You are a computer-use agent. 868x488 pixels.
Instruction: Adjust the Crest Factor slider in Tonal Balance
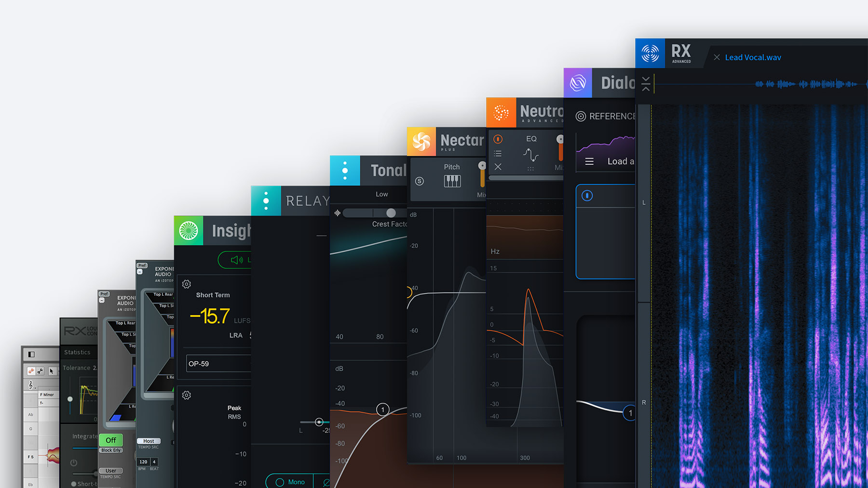tap(391, 213)
